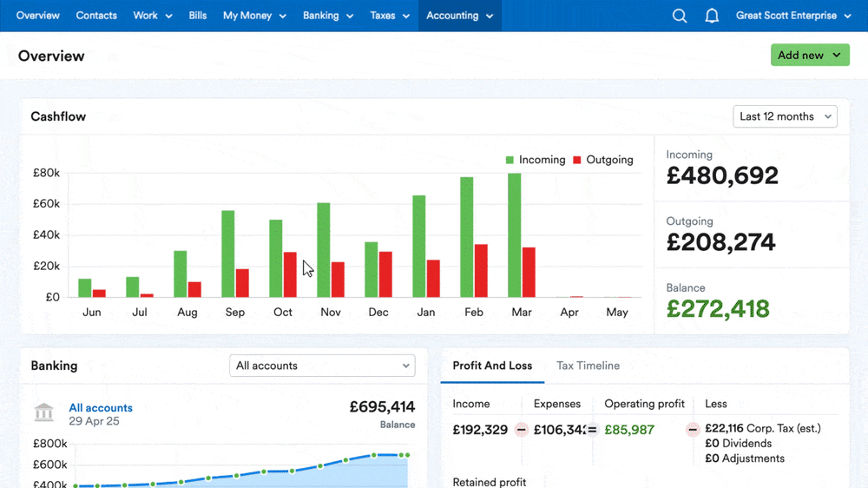Open the Accounting menu

pos(459,16)
